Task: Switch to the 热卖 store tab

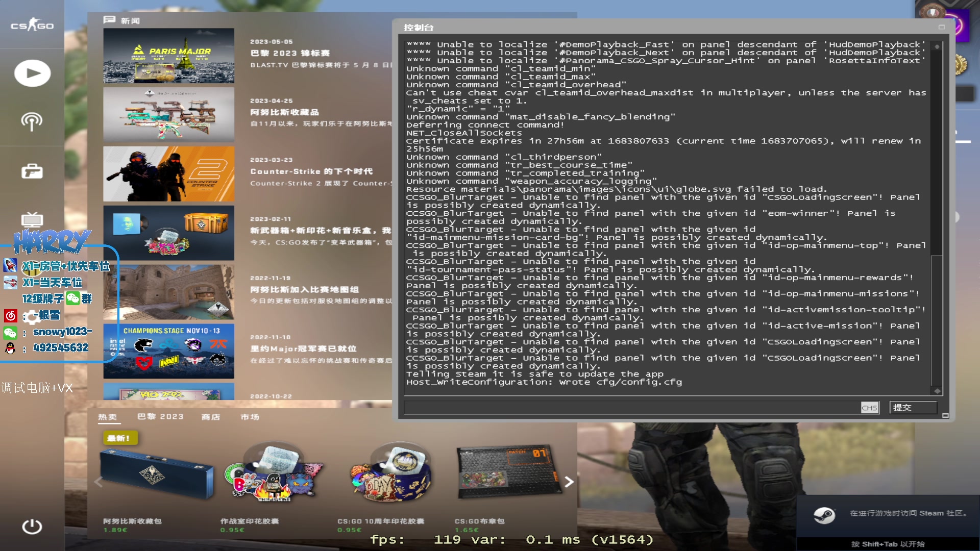Action: click(108, 417)
